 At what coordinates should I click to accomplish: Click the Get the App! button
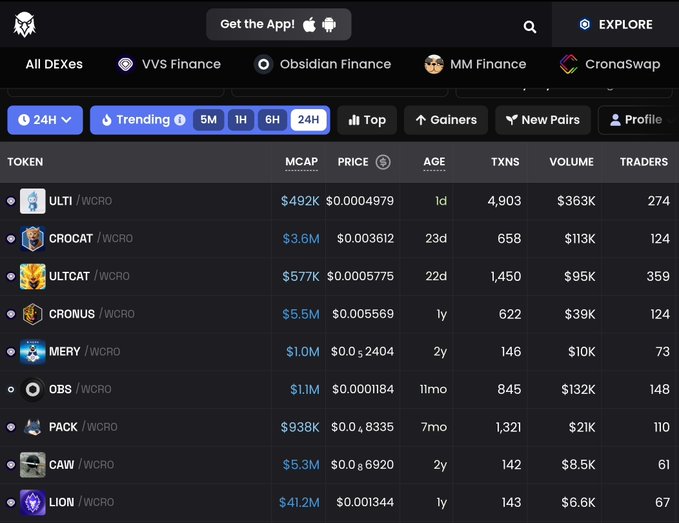[x=279, y=25]
